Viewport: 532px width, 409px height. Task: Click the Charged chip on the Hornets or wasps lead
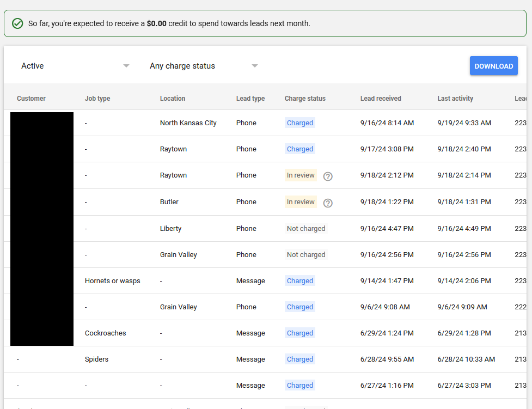(299, 280)
